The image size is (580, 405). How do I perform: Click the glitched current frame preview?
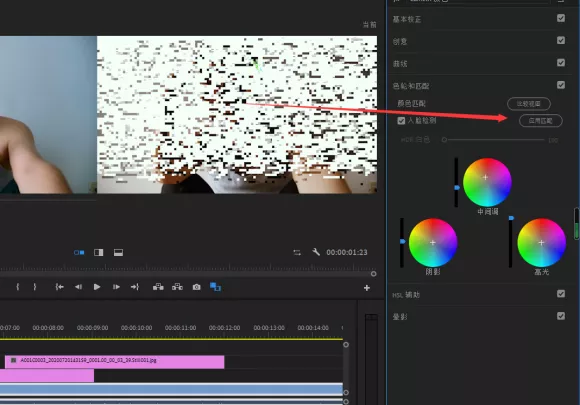point(237,115)
